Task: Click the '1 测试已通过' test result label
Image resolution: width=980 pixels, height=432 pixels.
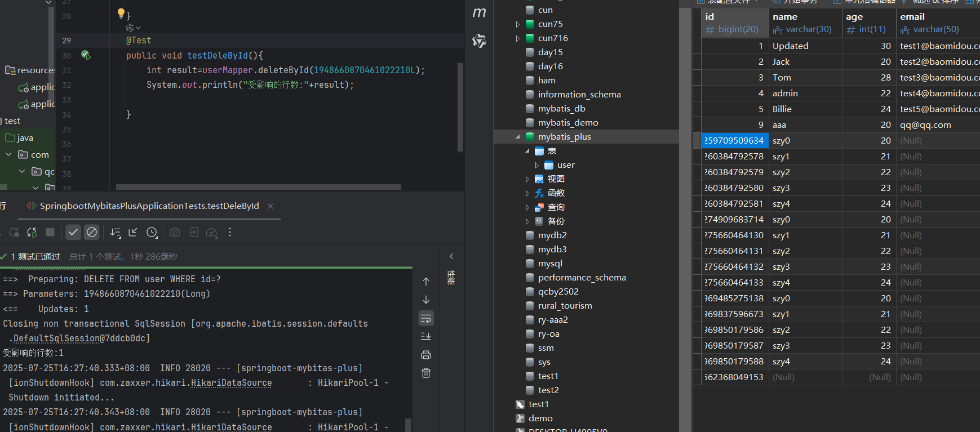Action: tap(35, 257)
